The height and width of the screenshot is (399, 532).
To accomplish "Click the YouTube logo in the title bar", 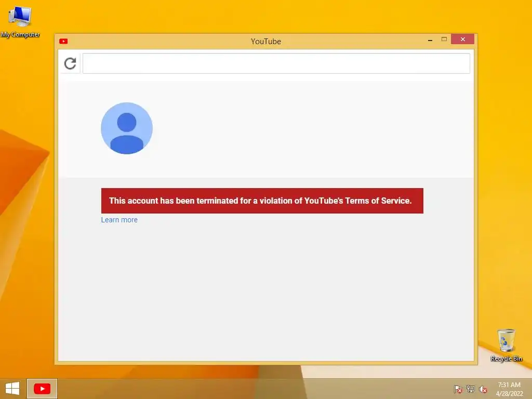I will pos(63,42).
